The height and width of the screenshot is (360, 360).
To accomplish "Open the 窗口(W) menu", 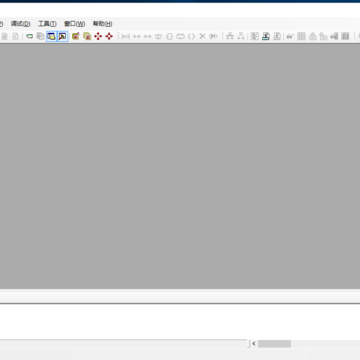I will click(75, 24).
